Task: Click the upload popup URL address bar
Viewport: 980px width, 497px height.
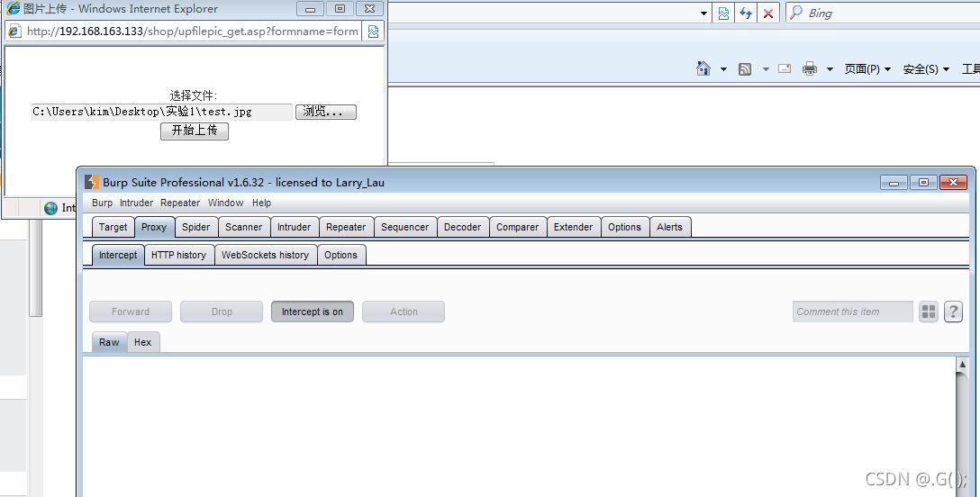Action: click(x=193, y=32)
